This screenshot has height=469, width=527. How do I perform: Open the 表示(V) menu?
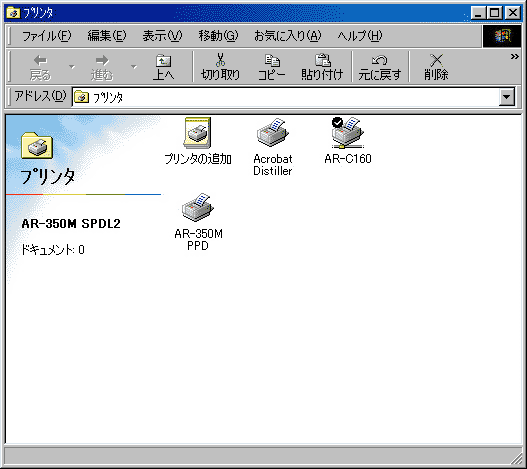(x=162, y=35)
